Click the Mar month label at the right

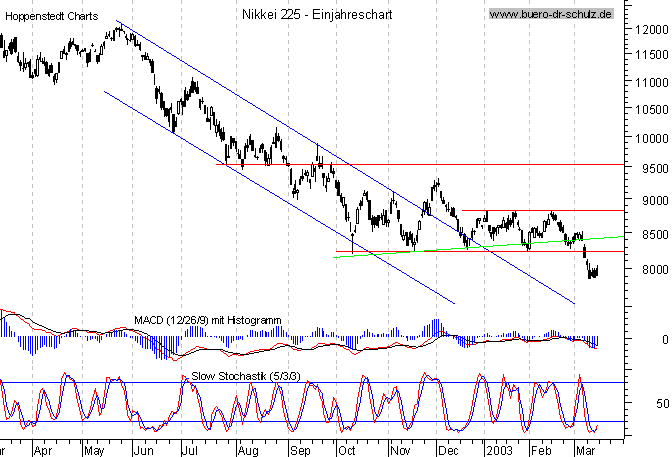(586, 451)
